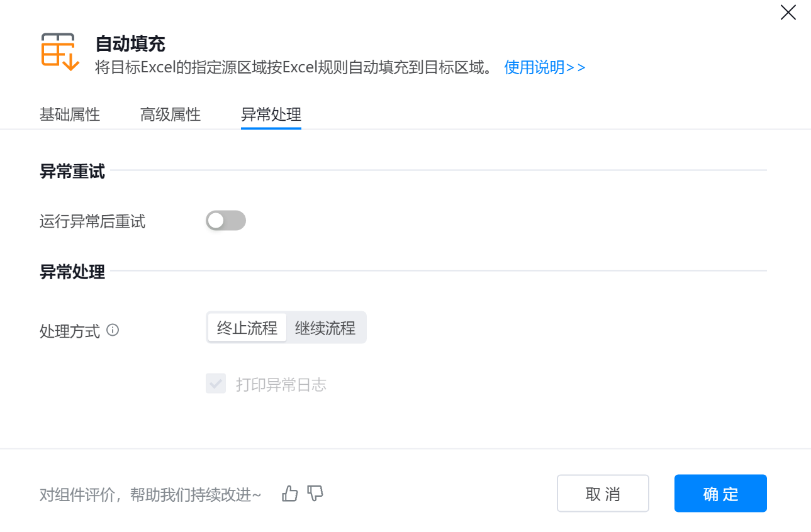
Task: Click the 打印异常日志 label text
Action: click(281, 385)
